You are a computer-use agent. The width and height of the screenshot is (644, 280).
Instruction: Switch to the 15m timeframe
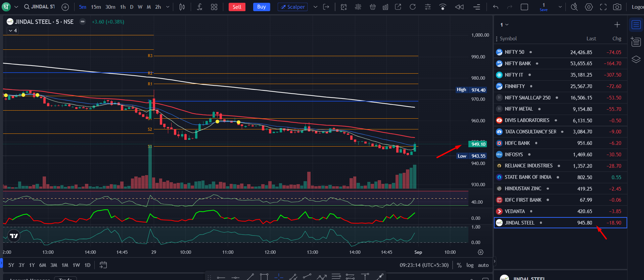tap(96, 7)
